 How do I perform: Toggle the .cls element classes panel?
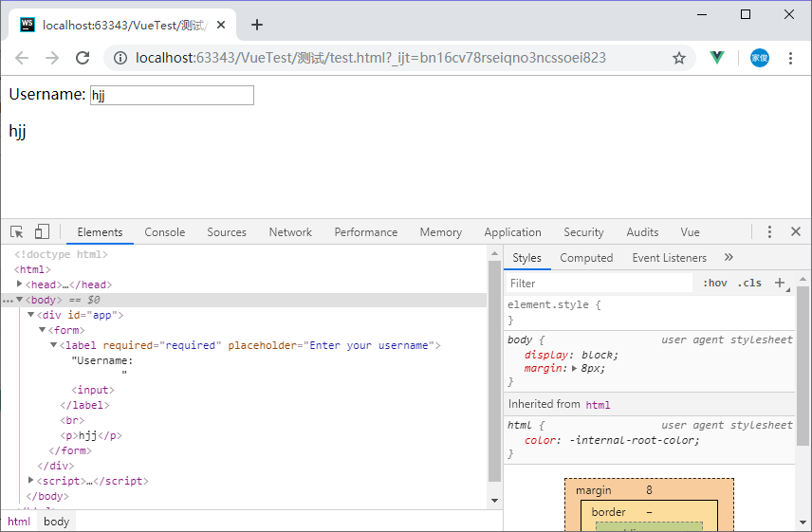pyautogui.click(x=749, y=283)
